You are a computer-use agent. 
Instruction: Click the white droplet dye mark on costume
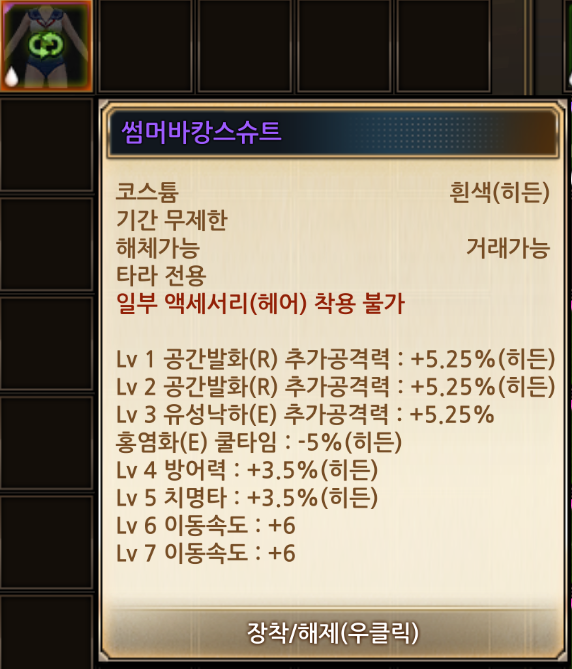coord(12,77)
